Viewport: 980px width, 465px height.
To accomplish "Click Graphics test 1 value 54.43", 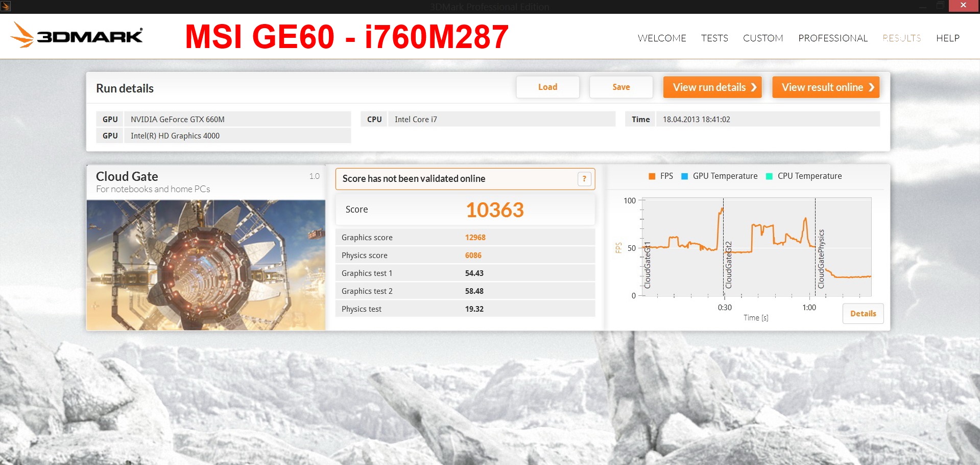I will 474,273.
